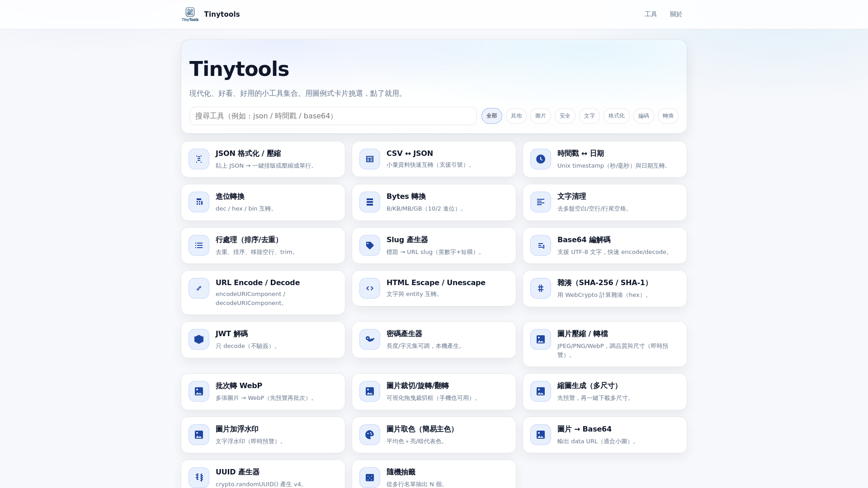Click the large Tinytools page heading
This screenshot has width=868, height=488.
pos(239,69)
